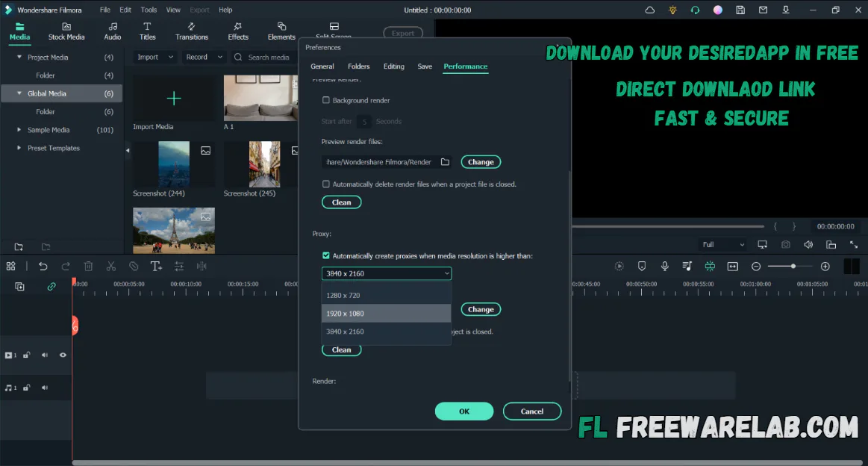868x466 pixels.
Task: Click the Record Voiceover microphone icon
Action: [664, 266]
